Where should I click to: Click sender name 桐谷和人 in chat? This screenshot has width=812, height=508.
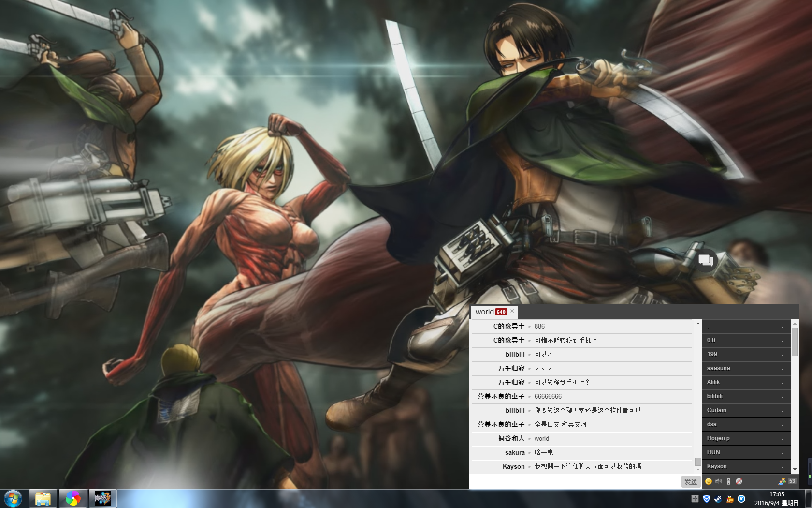pos(511,438)
